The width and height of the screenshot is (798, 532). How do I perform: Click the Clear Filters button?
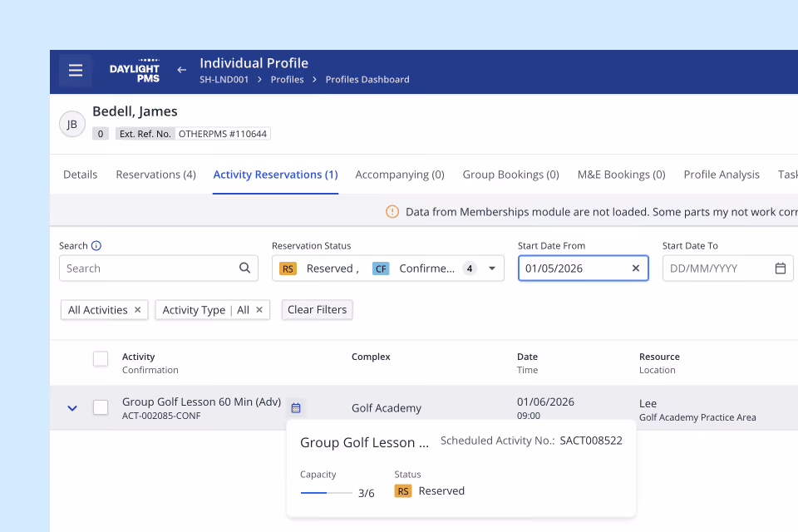click(x=317, y=309)
